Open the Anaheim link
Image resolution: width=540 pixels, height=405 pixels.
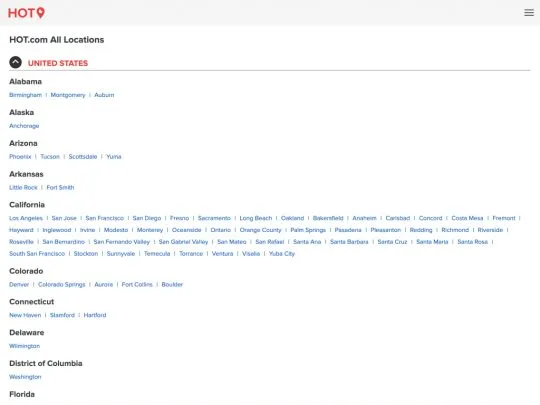(x=364, y=218)
